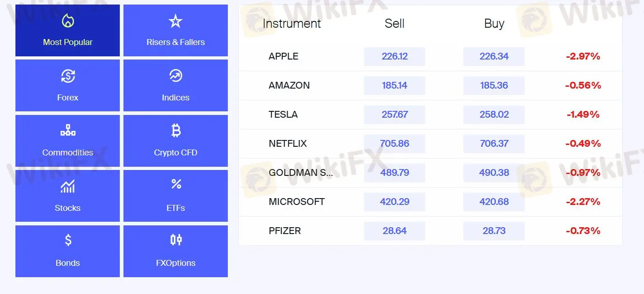Screen dimensions: 644x294
Task: Click the Apple sell price 226.12
Action: tap(394, 56)
